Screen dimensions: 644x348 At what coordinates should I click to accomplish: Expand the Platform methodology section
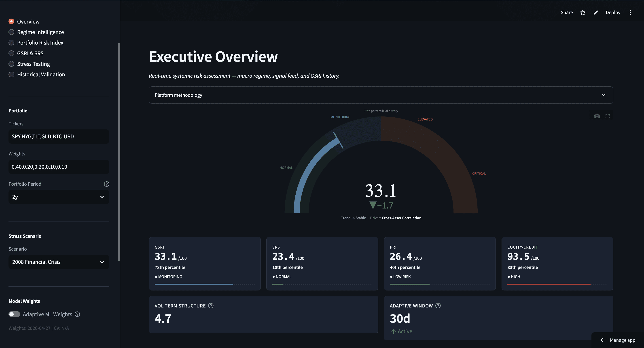(x=381, y=95)
